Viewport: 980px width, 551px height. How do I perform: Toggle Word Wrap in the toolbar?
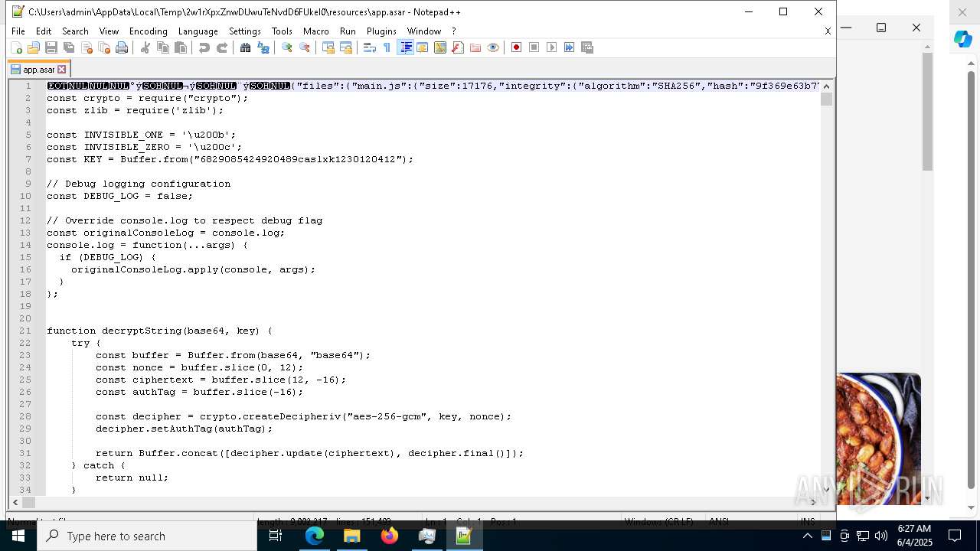pyautogui.click(x=369, y=47)
